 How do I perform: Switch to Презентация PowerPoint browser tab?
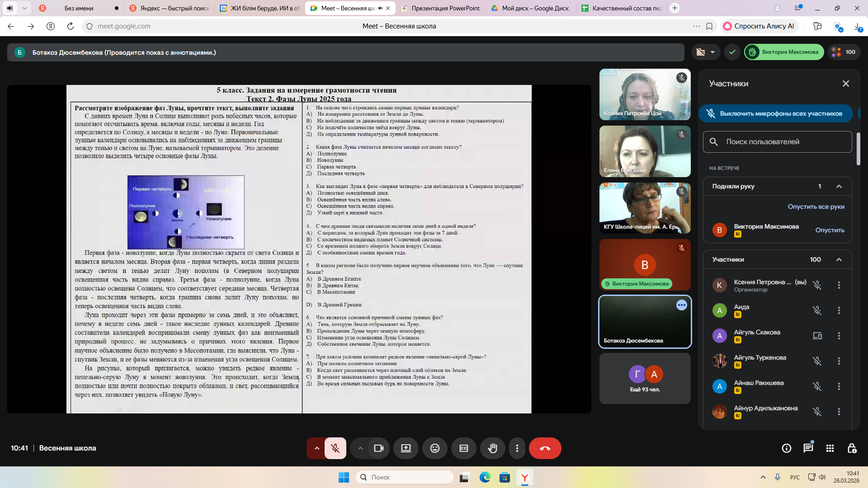pyautogui.click(x=445, y=8)
